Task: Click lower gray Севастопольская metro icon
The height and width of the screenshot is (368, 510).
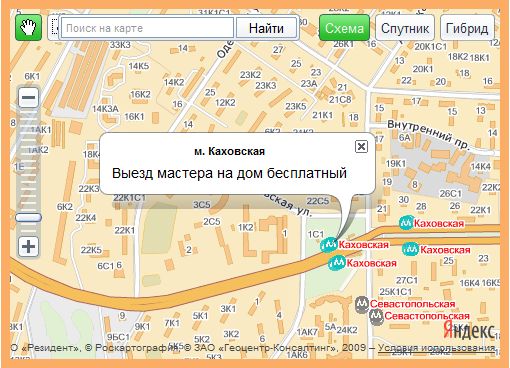Action: tap(376, 316)
